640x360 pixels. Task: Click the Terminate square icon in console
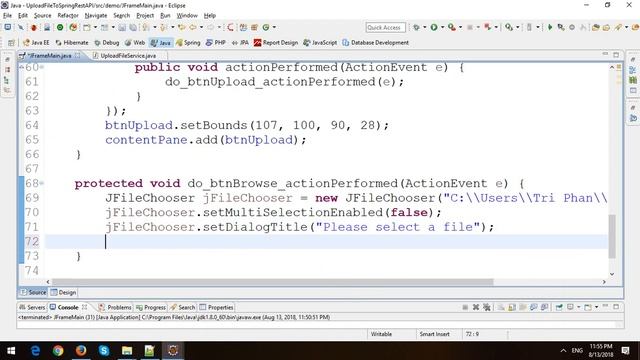465,307
